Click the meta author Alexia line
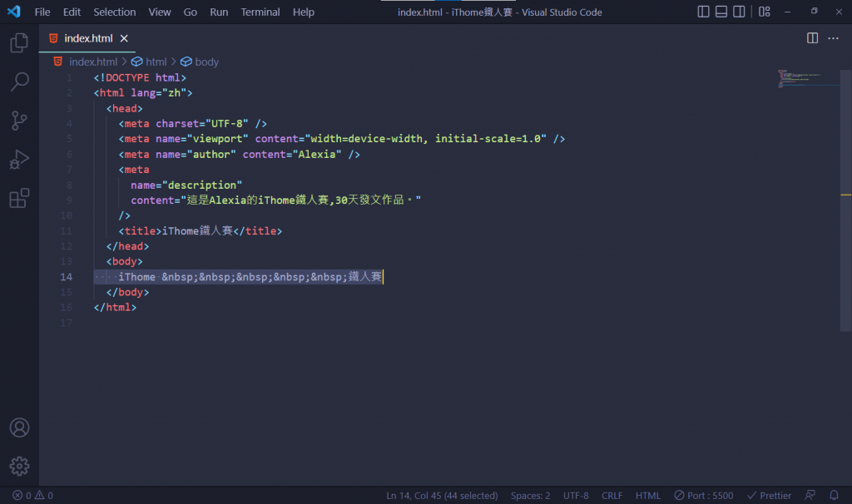This screenshot has width=852, height=504. point(239,154)
